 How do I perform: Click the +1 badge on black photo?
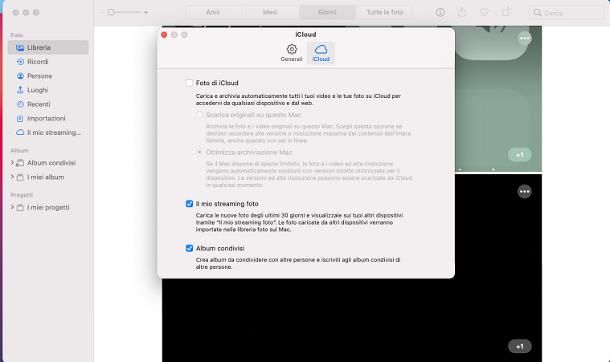520,346
